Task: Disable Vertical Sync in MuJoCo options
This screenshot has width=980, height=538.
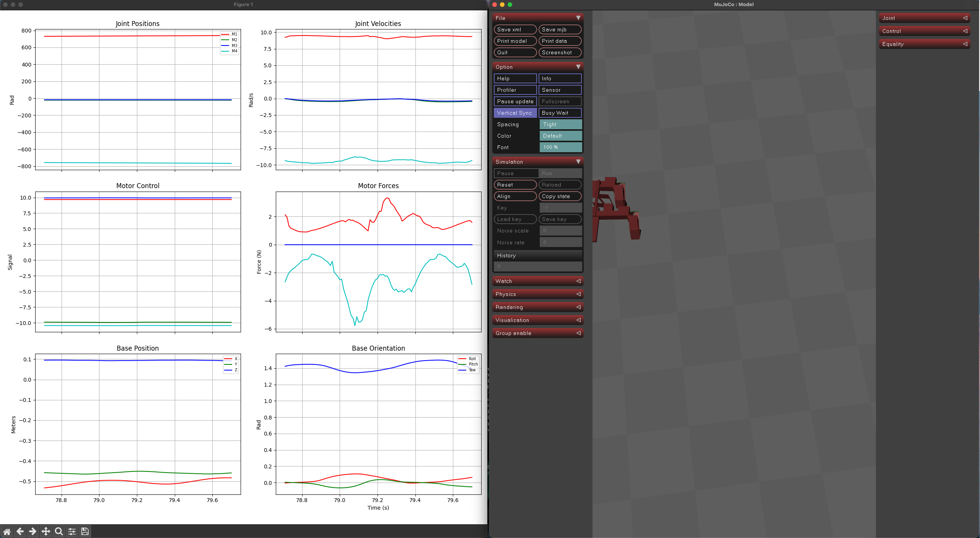Action: [x=514, y=113]
